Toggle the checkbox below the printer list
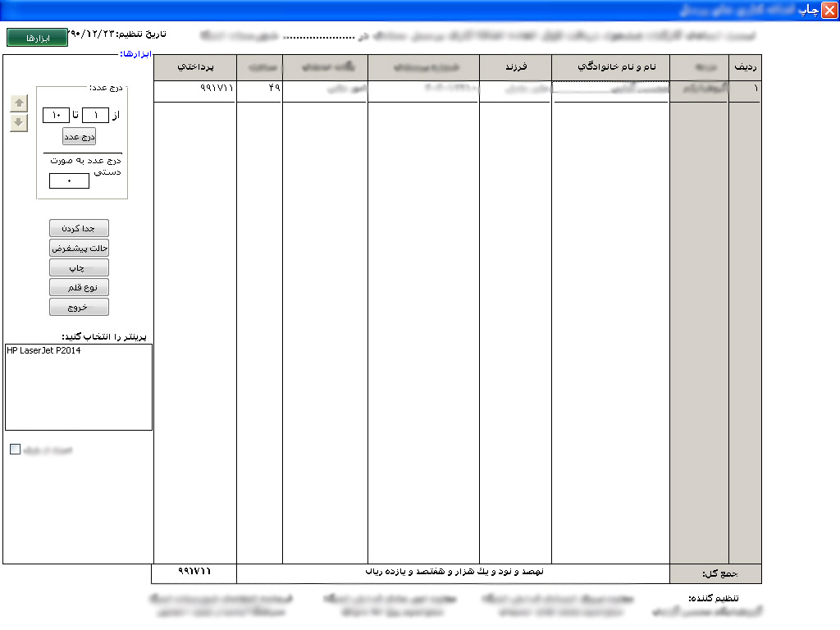The image size is (840, 630). [x=15, y=450]
